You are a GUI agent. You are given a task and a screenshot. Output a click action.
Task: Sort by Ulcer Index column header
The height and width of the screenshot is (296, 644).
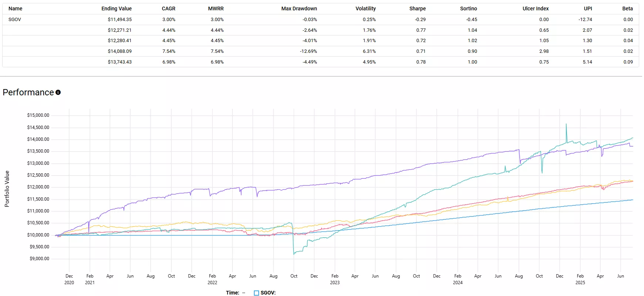(536, 8)
